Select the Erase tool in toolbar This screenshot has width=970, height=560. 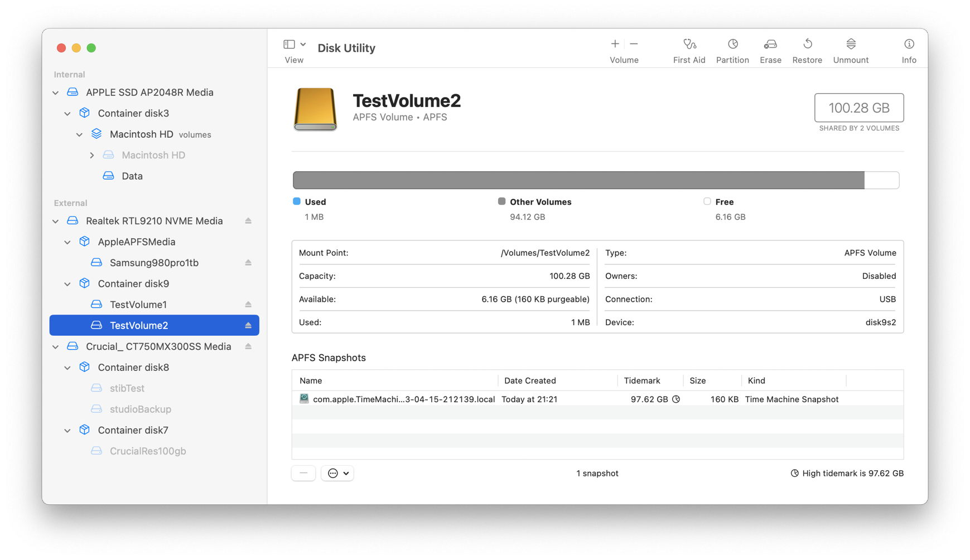pyautogui.click(x=770, y=49)
